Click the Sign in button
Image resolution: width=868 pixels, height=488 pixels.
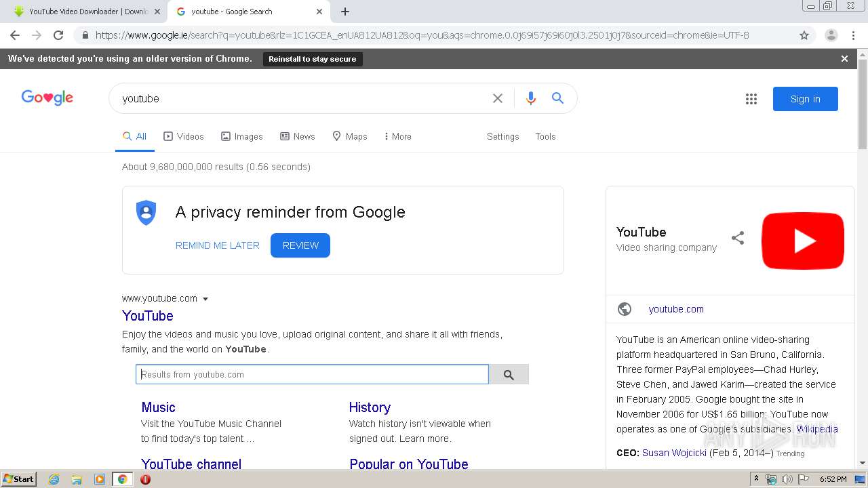pos(806,99)
